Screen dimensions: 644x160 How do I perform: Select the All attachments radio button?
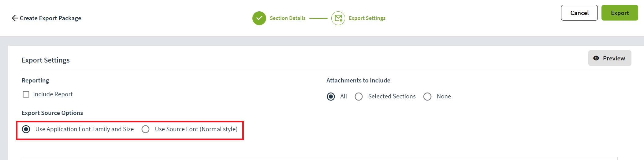tap(331, 97)
